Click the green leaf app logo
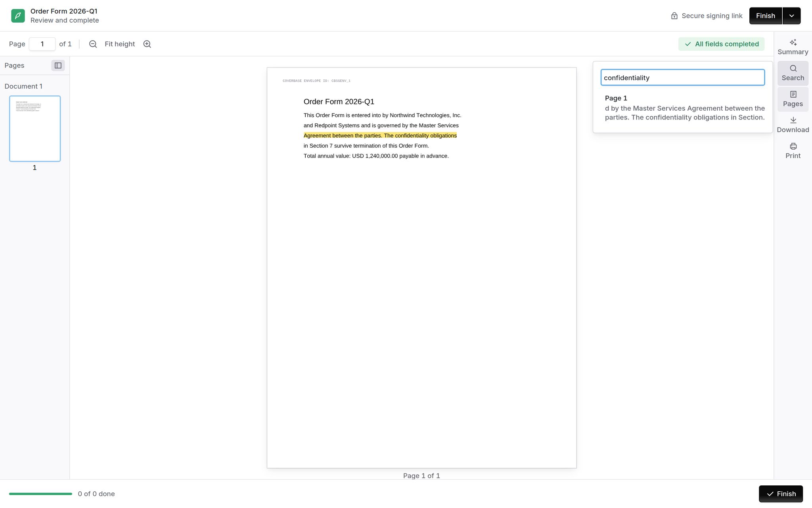 click(x=18, y=15)
